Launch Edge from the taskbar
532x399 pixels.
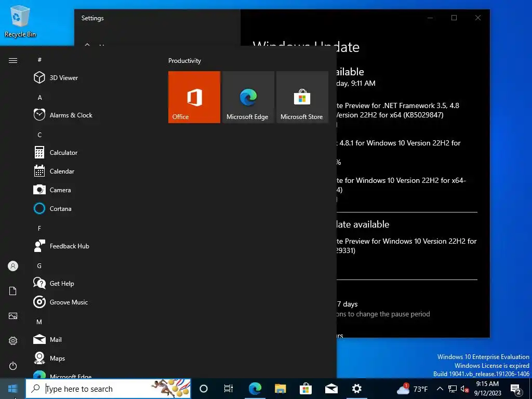coord(255,389)
